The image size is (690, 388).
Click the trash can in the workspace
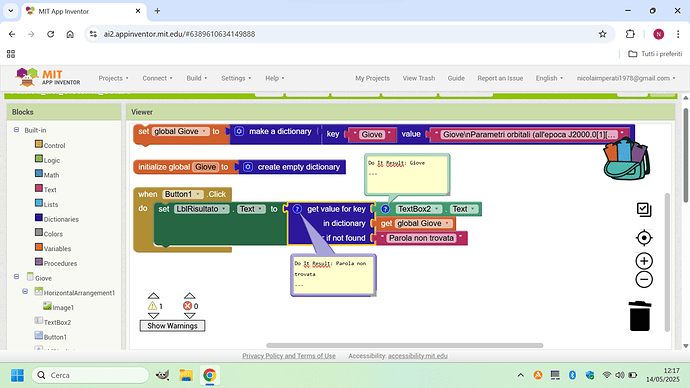pos(640,316)
